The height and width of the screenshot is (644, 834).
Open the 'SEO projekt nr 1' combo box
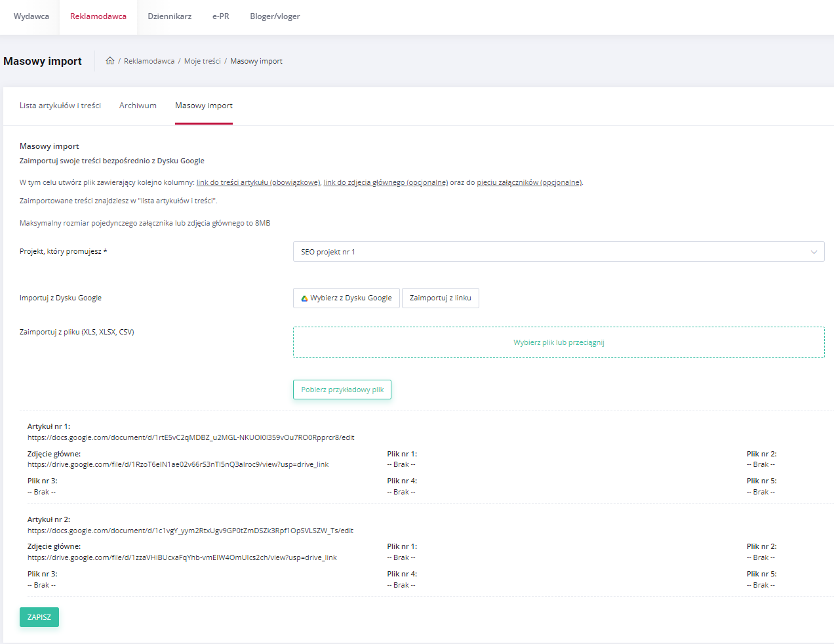559,252
